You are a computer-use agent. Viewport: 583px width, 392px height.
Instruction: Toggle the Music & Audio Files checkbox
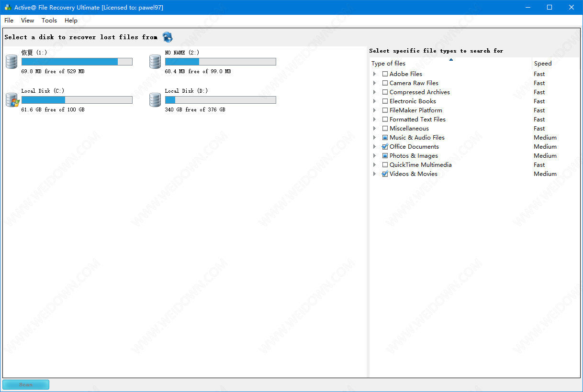point(385,138)
